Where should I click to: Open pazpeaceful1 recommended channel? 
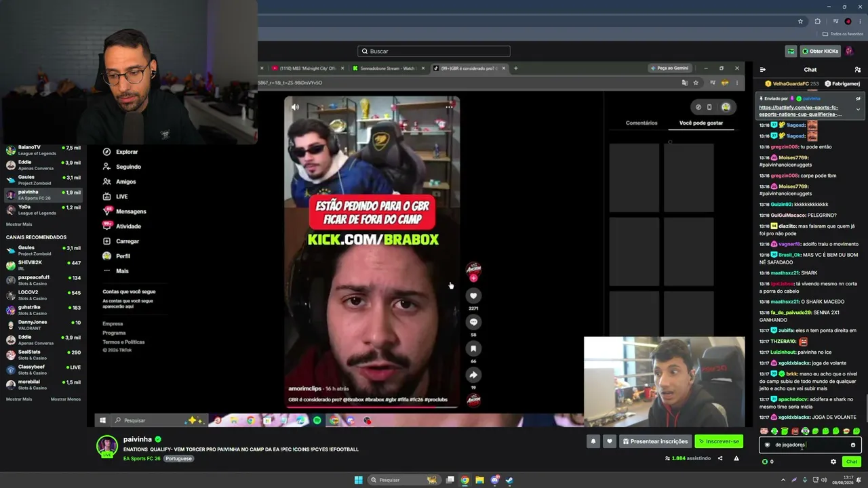pos(43,280)
